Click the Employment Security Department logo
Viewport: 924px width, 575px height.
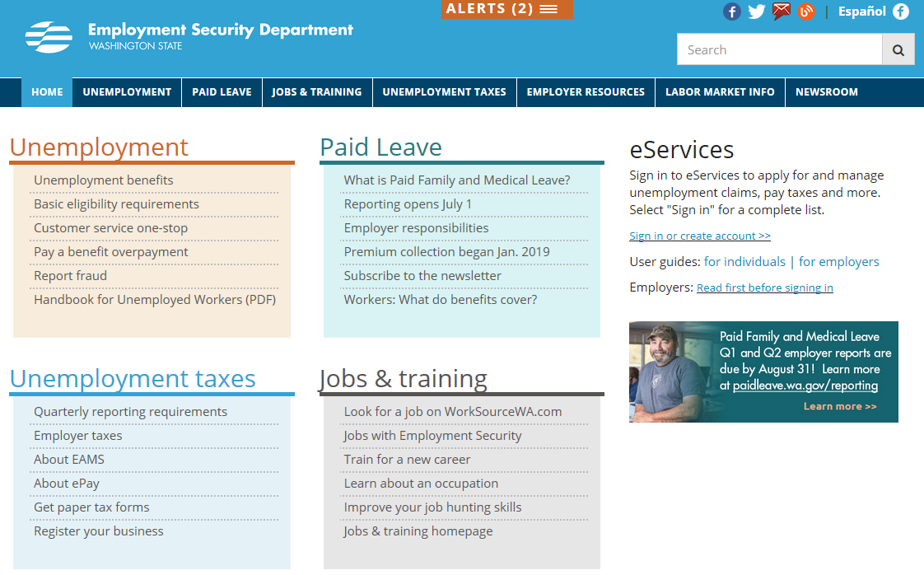189,36
